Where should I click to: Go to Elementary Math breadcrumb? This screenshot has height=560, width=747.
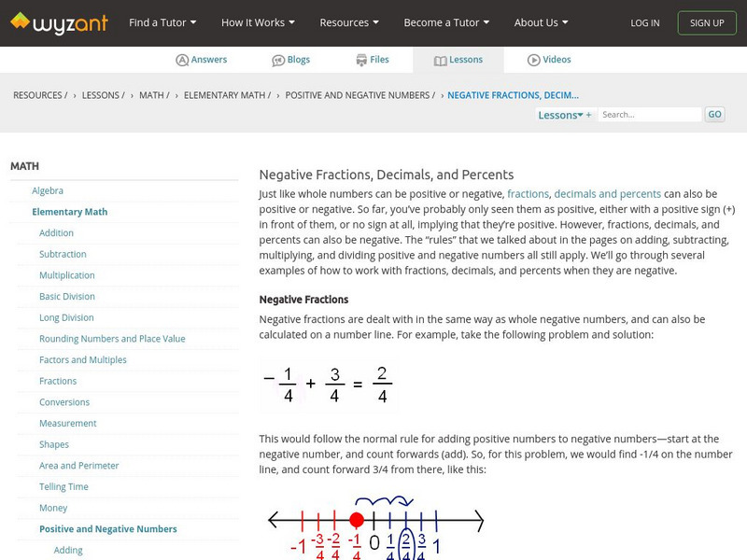[x=227, y=95]
